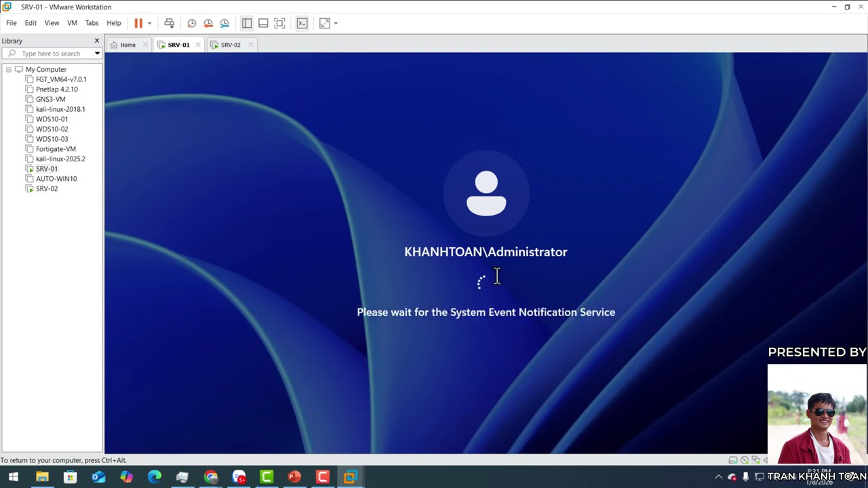
Task: Select SRV-02 in library tree
Action: 47,188
